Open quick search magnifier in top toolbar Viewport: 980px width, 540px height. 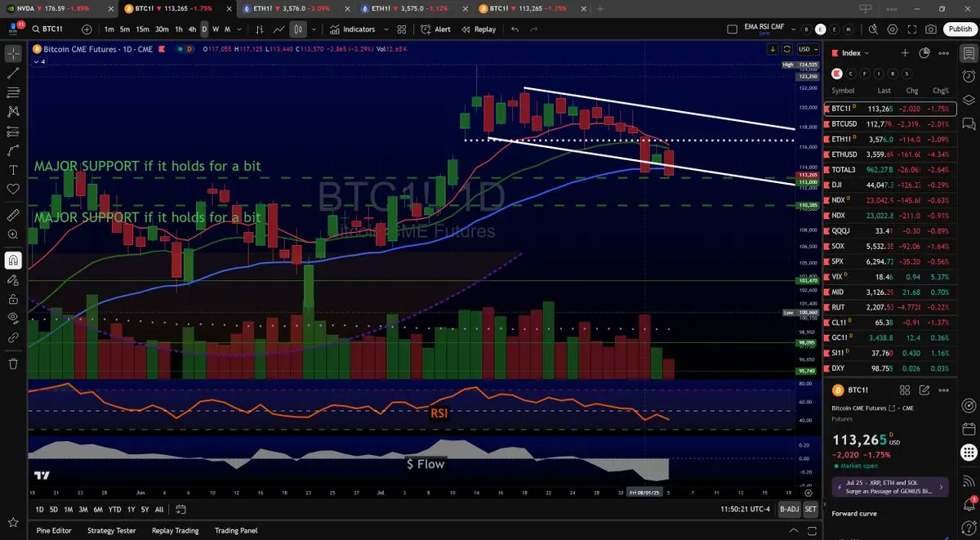(872, 29)
